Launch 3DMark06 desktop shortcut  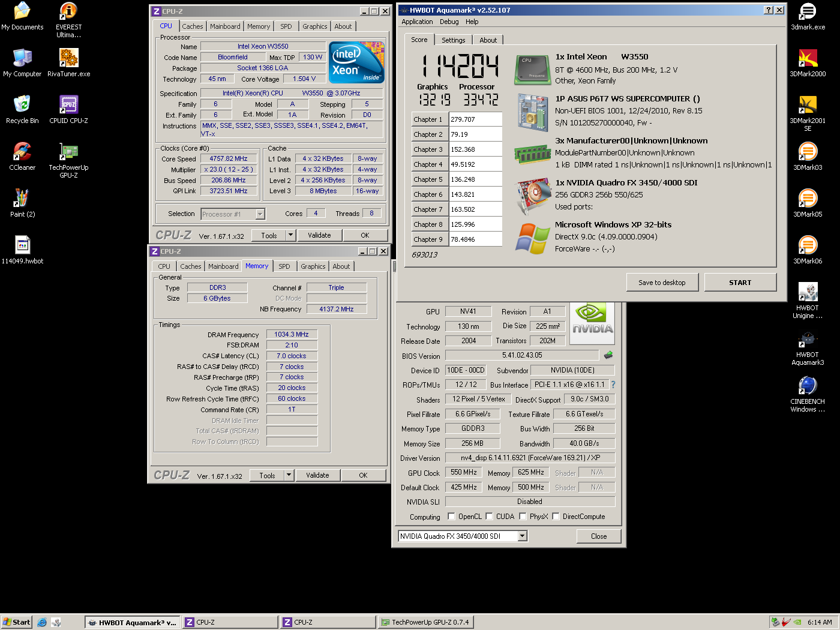click(x=808, y=250)
